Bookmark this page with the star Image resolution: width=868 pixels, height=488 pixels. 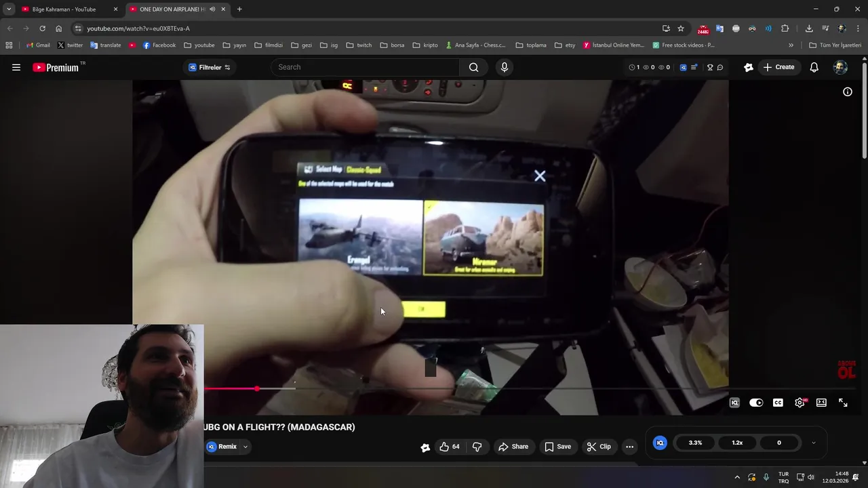pos(681,28)
